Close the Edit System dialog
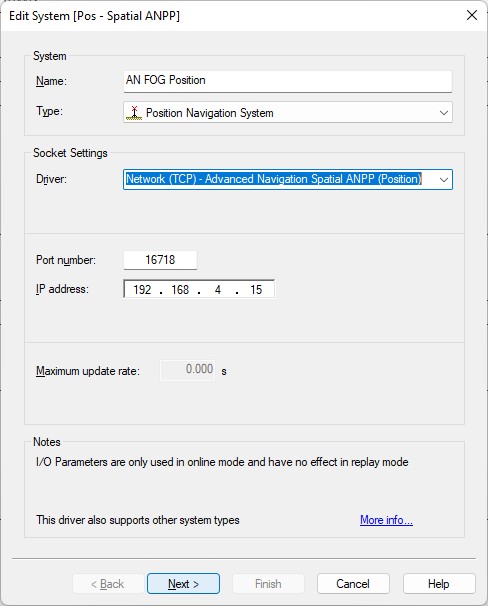Viewport: 488px width, 606px height. click(x=472, y=15)
